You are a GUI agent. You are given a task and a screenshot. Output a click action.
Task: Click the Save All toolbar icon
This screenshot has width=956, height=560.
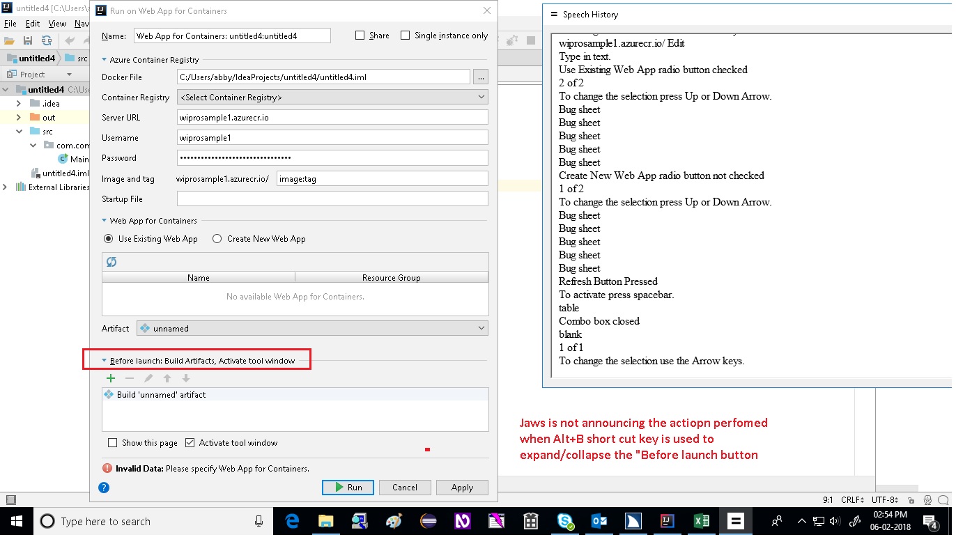pos(28,40)
